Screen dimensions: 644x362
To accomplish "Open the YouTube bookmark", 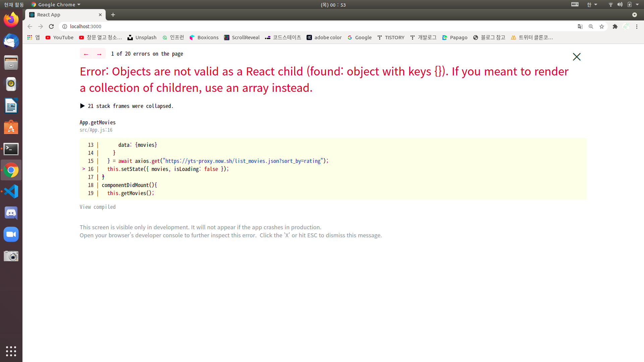I will tap(59, 38).
